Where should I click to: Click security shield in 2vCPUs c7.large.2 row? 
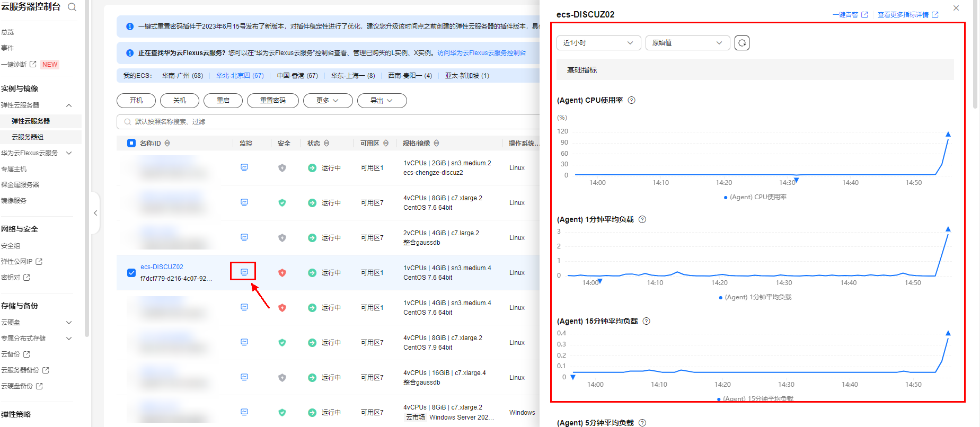[282, 238]
